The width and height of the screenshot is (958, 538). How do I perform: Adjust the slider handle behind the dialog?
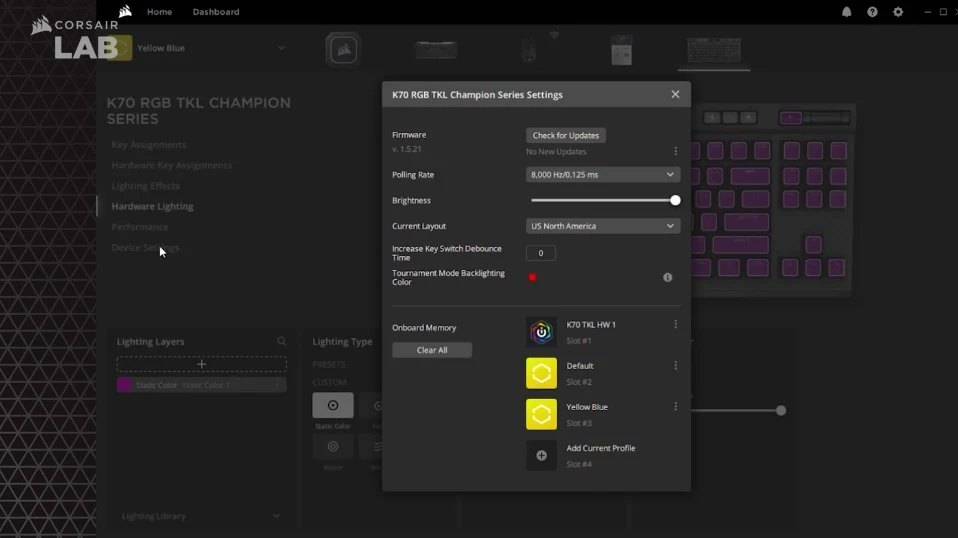click(x=781, y=410)
